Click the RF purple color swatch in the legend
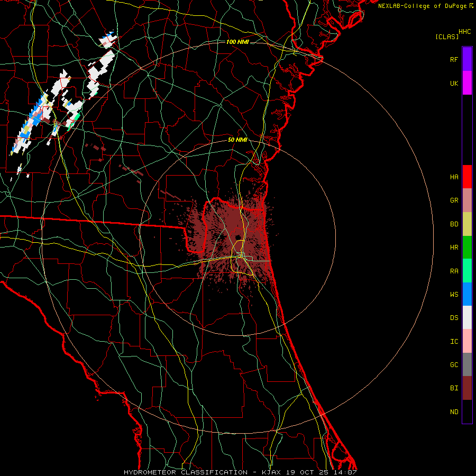 (467, 59)
